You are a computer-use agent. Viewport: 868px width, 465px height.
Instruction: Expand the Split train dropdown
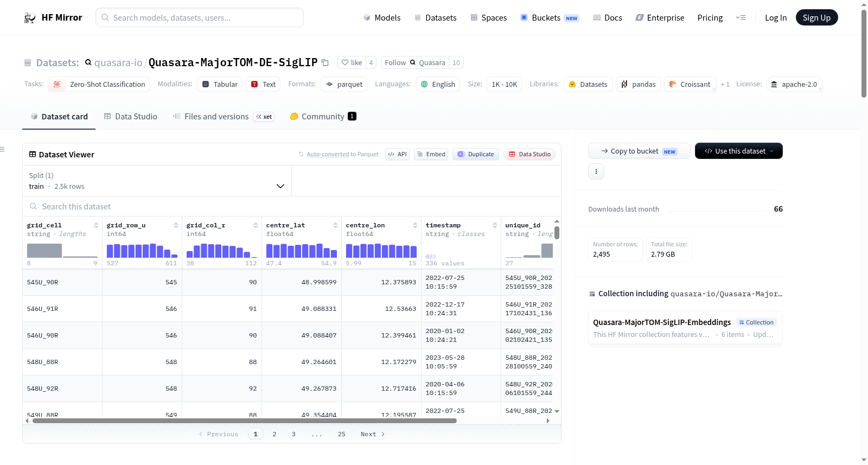point(157,181)
